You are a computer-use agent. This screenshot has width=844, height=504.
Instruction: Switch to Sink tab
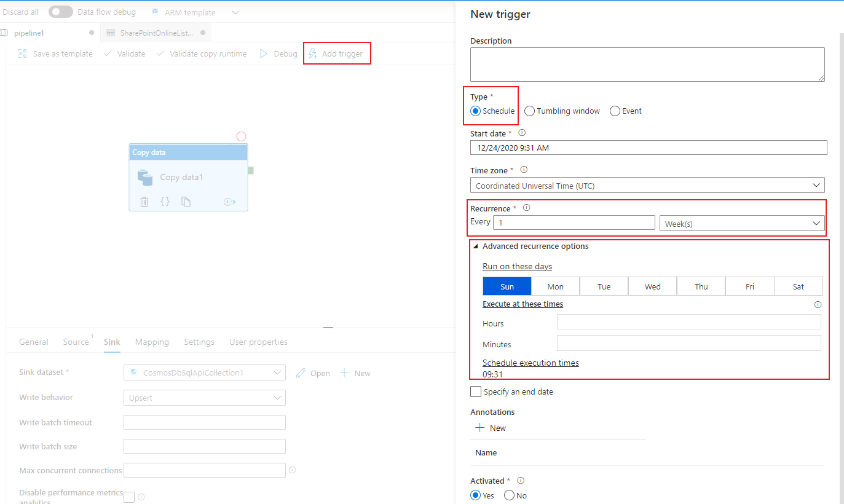click(x=112, y=342)
